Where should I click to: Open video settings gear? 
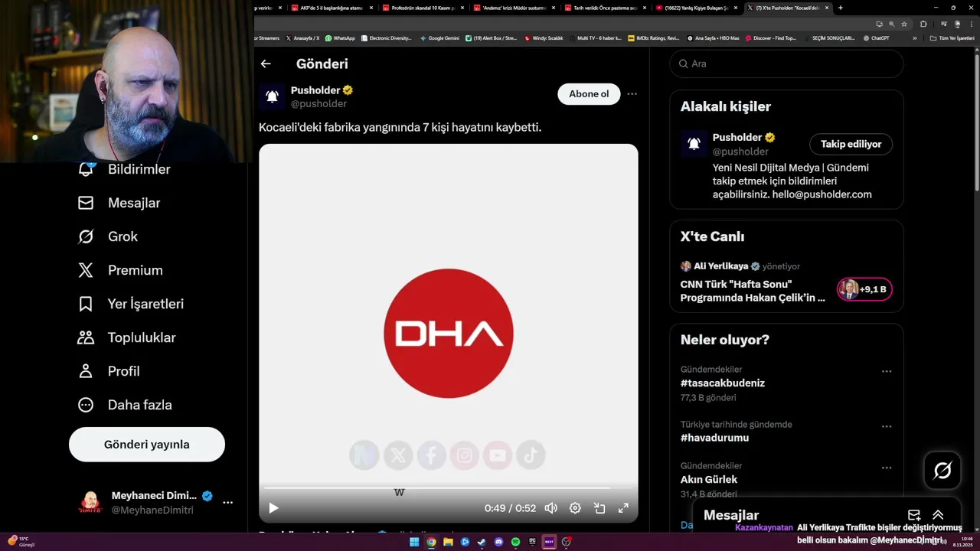[x=575, y=508]
